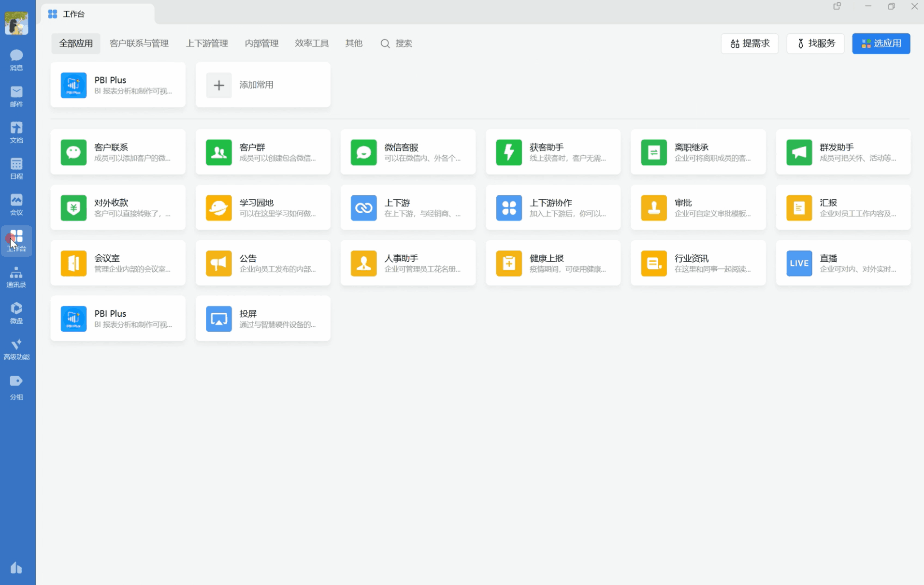Viewport: 924px width, 585px height.
Task: Open the 客户联系 app
Action: click(118, 152)
